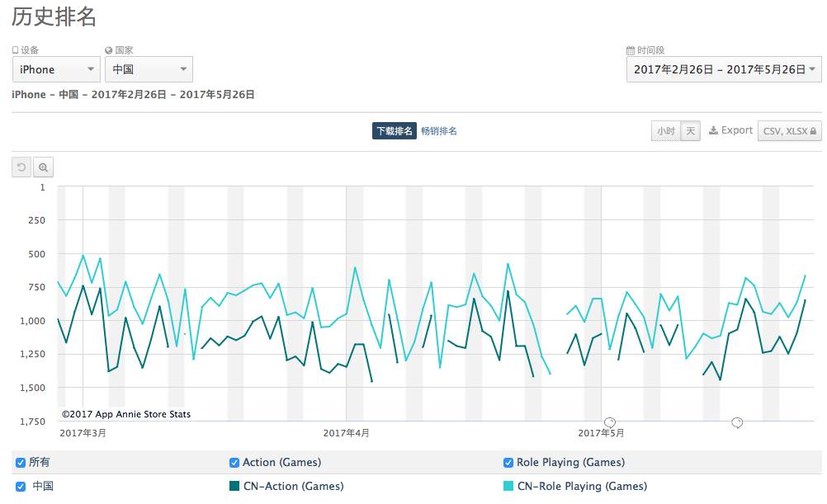Viewport: 827px width, 504px height.
Task: Click the CN-Action (Games) dark teal swatch
Action: pyautogui.click(x=234, y=486)
